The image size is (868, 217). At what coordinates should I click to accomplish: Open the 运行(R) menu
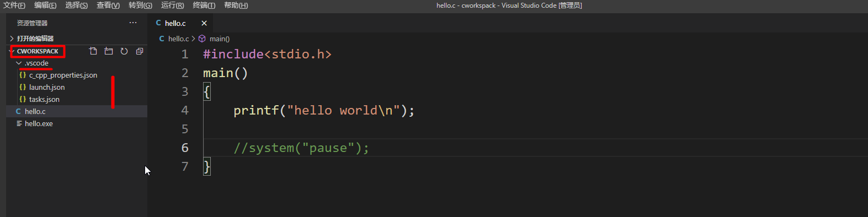point(173,6)
